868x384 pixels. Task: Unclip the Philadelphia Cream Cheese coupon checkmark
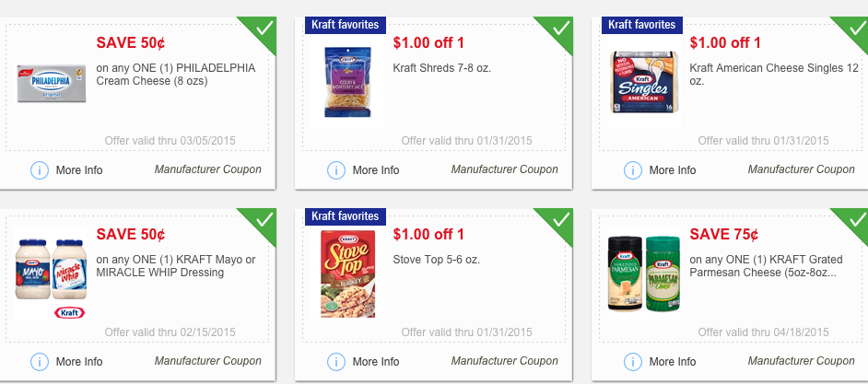263,28
